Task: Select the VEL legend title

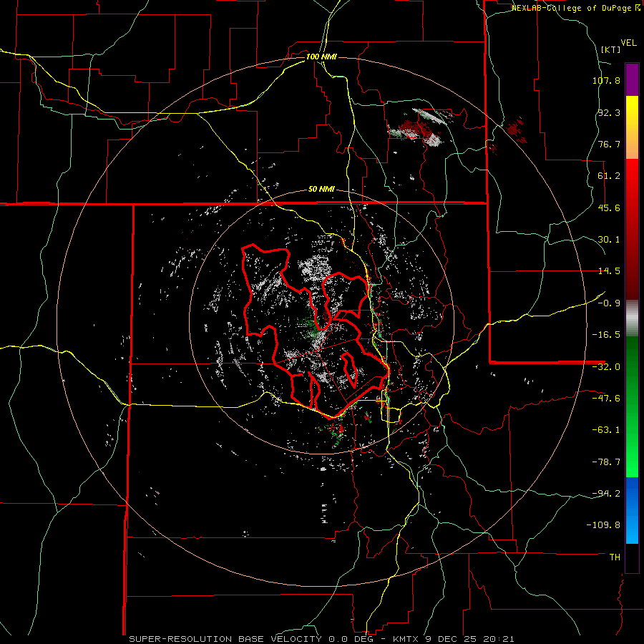Action: [x=628, y=43]
